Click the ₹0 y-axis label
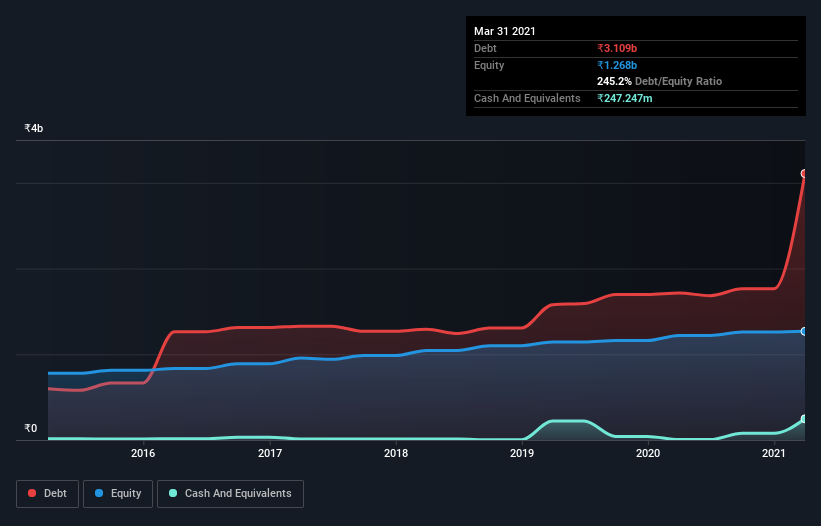Image resolution: width=821 pixels, height=526 pixels. point(31,428)
